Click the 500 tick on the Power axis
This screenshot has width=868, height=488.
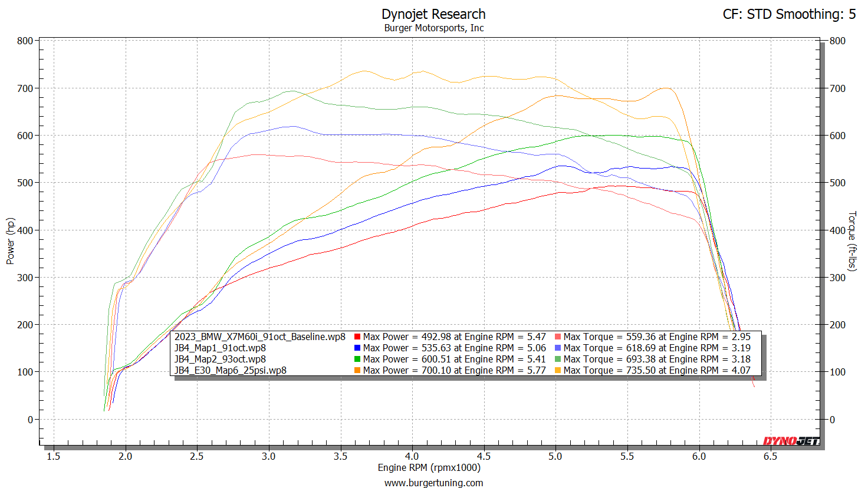pos(25,183)
